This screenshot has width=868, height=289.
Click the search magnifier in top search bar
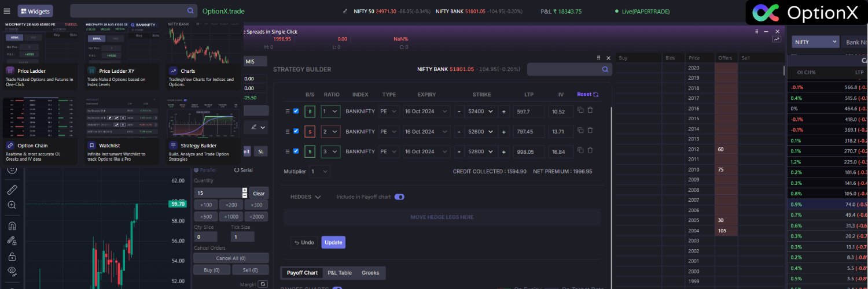[x=190, y=11]
